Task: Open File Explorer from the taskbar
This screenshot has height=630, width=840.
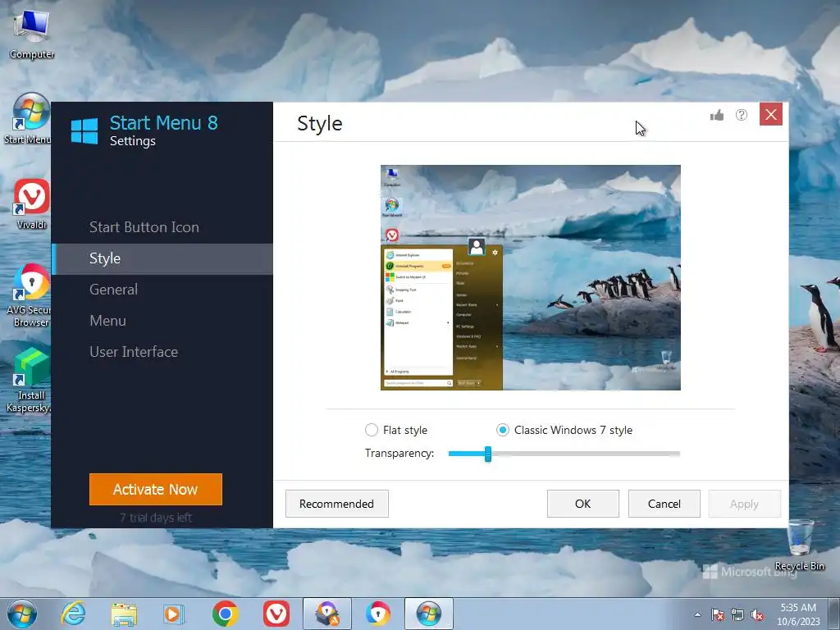Action: pos(124,614)
